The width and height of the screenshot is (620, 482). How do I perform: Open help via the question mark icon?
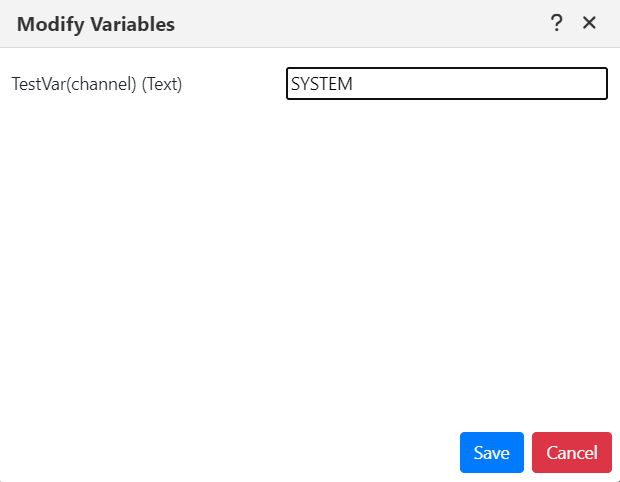point(556,23)
